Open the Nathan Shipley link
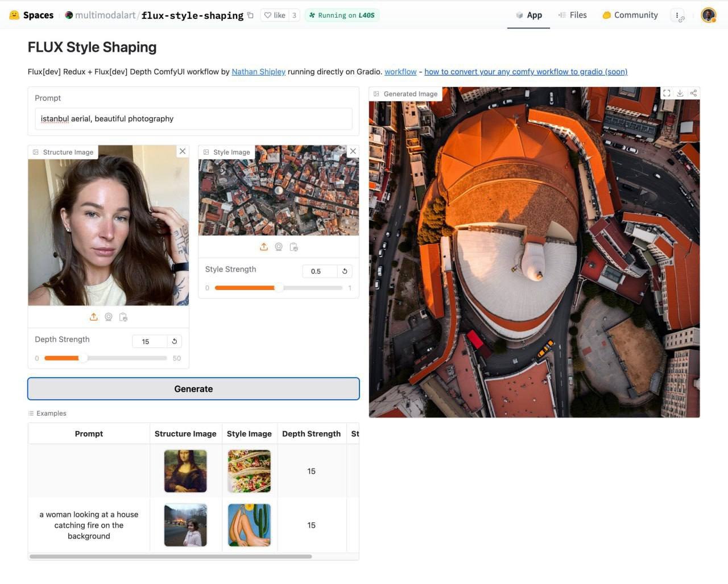The height and width of the screenshot is (584, 728). (258, 72)
